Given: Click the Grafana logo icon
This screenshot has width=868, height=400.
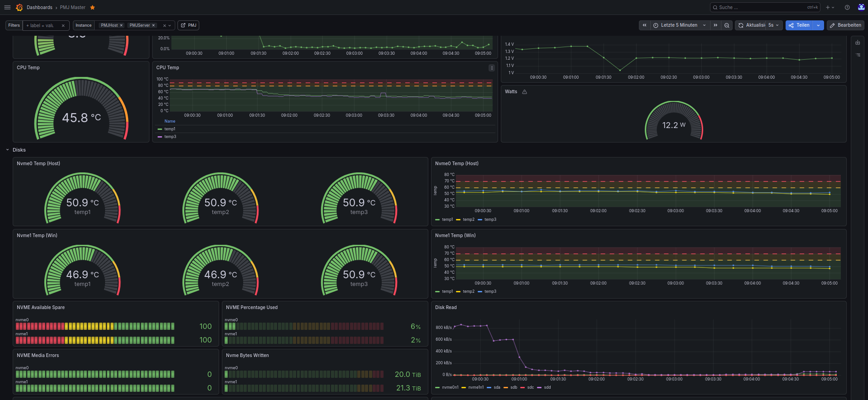Looking at the screenshot, I should point(19,7).
